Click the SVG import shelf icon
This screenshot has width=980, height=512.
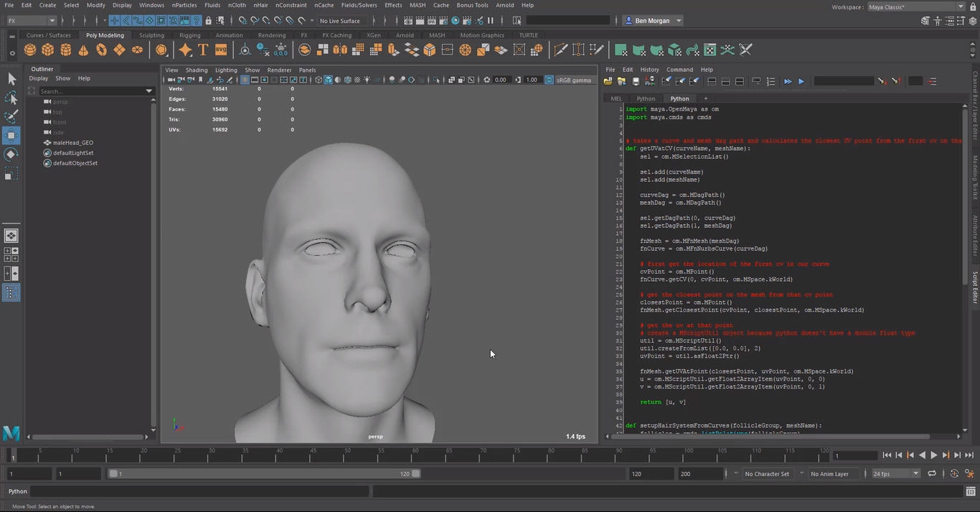pyautogui.click(x=221, y=50)
